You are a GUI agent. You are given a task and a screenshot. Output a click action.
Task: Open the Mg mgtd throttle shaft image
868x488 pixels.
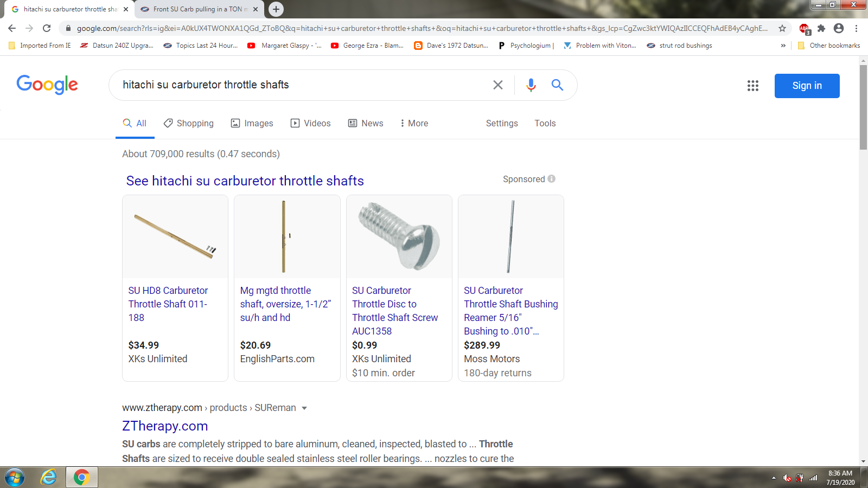pos(287,236)
